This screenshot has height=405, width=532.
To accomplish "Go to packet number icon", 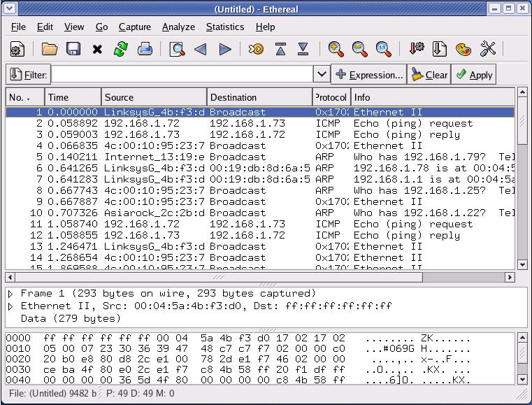I will 256,50.
